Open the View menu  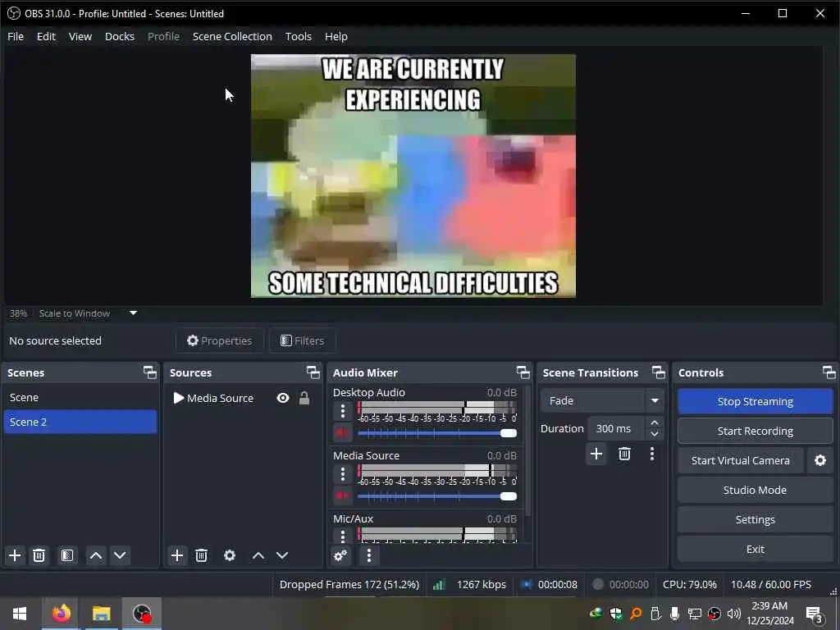coord(80,36)
